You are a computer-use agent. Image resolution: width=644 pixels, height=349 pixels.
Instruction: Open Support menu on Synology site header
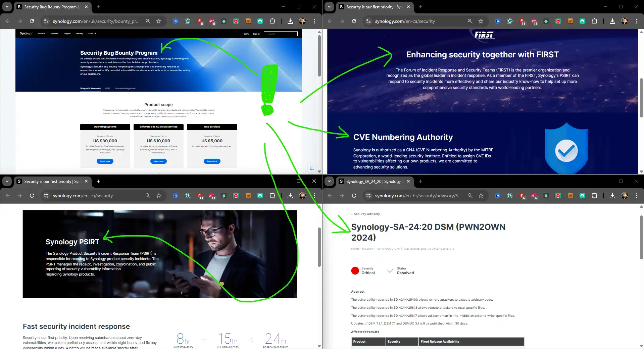[x=67, y=34]
